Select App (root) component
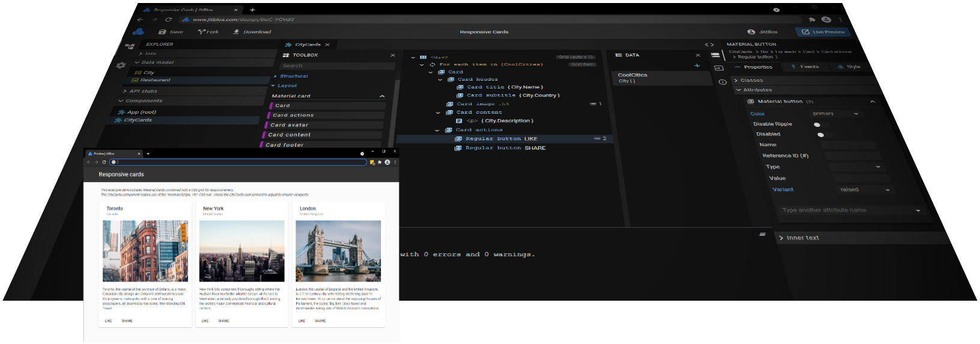The height and width of the screenshot is (344, 980). pyautogui.click(x=137, y=112)
